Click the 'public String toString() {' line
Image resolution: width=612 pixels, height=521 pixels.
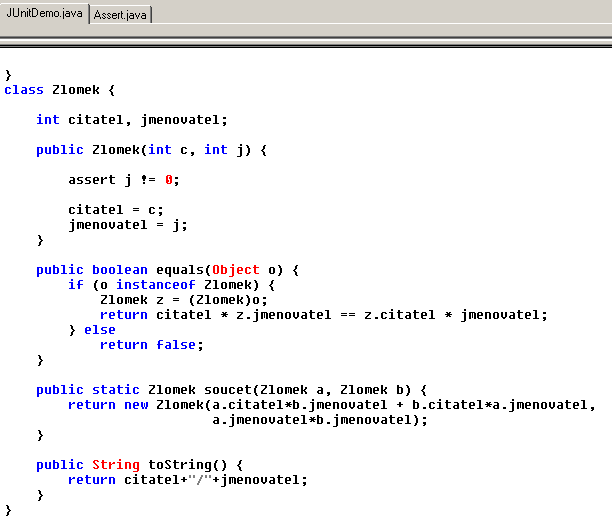click(x=140, y=465)
